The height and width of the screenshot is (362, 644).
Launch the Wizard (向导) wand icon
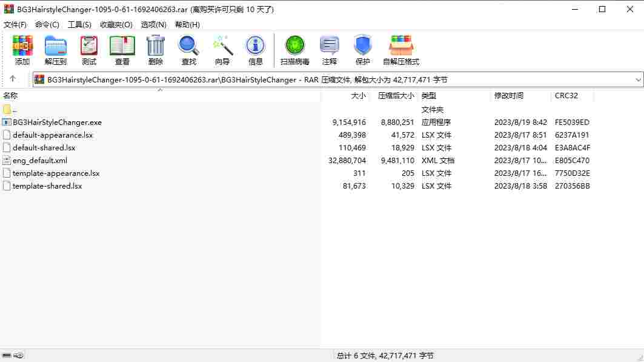pyautogui.click(x=222, y=50)
